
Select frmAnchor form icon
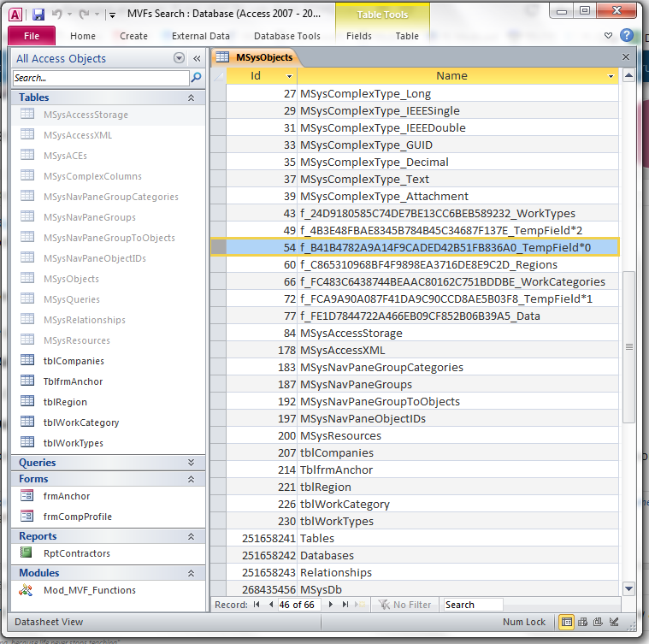coord(27,495)
